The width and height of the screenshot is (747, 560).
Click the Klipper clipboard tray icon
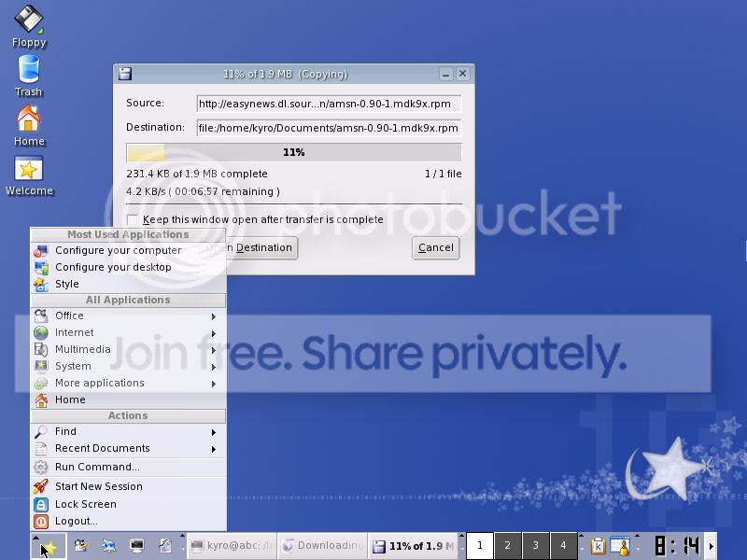tap(598, 546)
